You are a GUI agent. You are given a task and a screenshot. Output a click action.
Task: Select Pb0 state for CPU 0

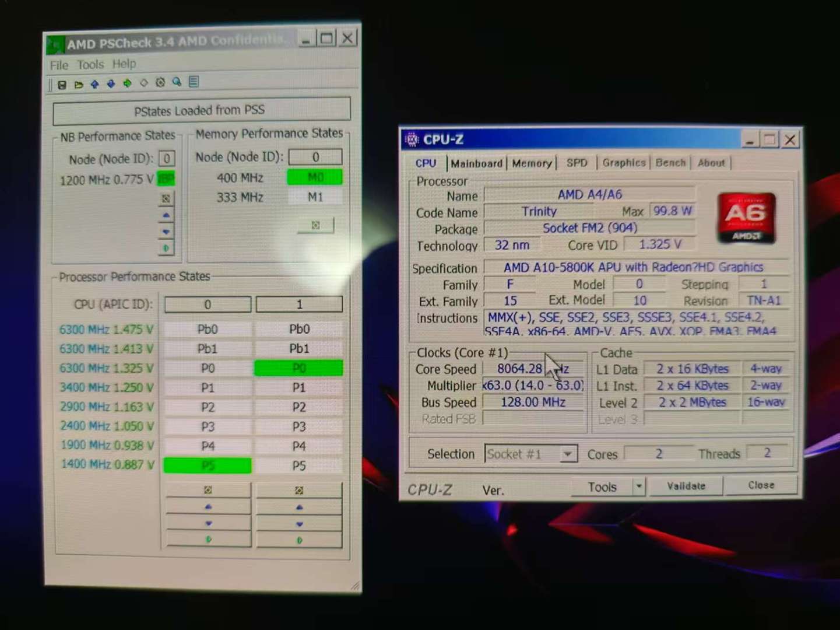pos(208,329)
